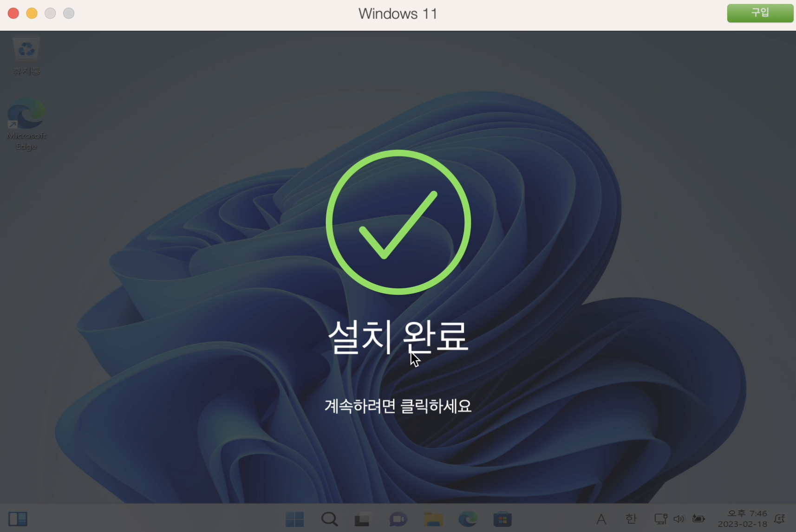Launch Edge from the taskbar
The height and width of the screenshot is (532, 796).
coord(468,519)
